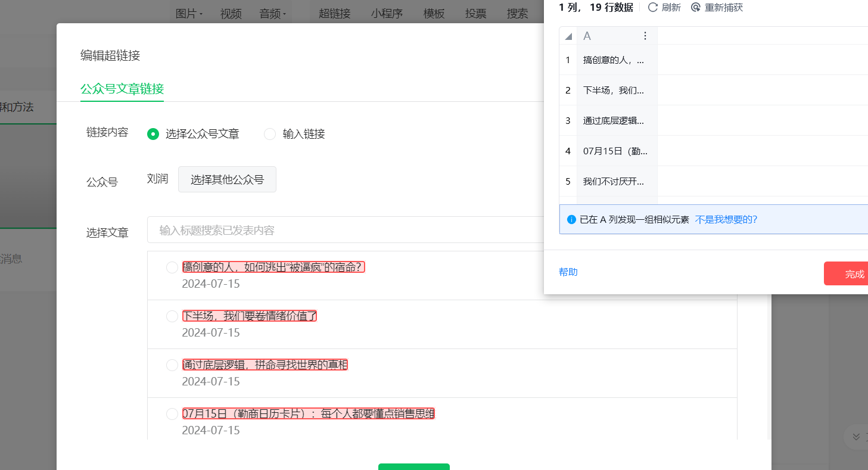868x470 pixels.
Task: Expand the 音频 dropdown menu
Action: click(273, 14)
